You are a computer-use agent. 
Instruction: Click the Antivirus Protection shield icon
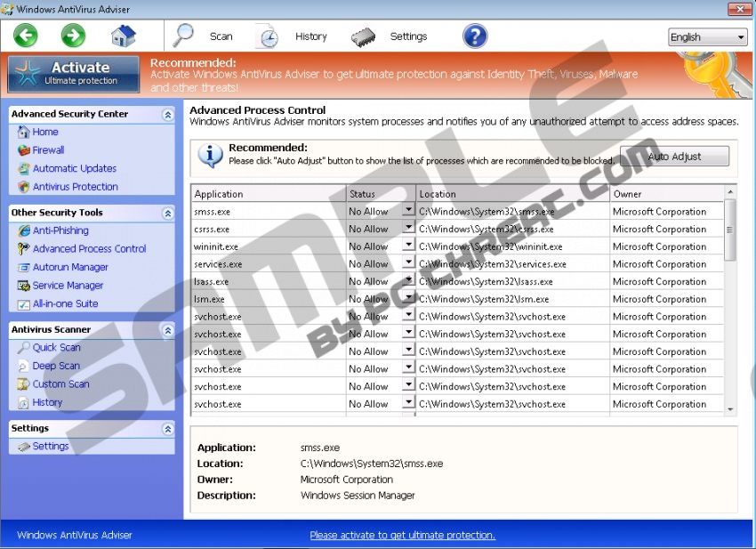click(24, 187)
